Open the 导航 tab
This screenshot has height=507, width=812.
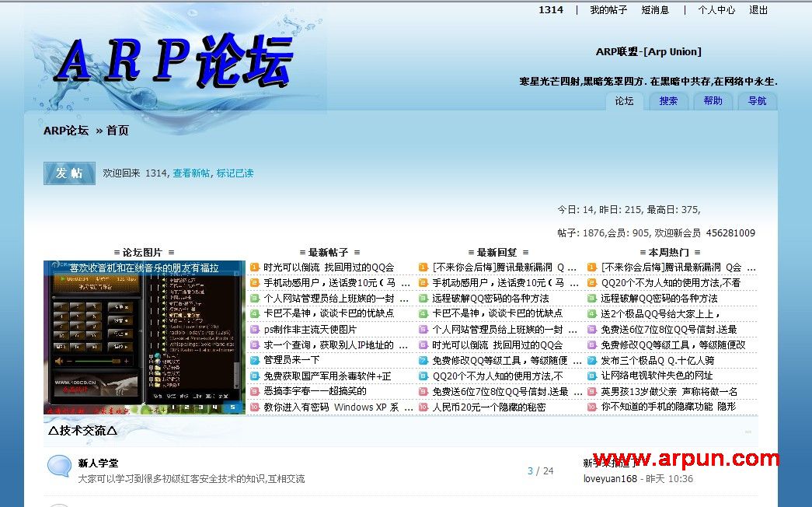757,101
